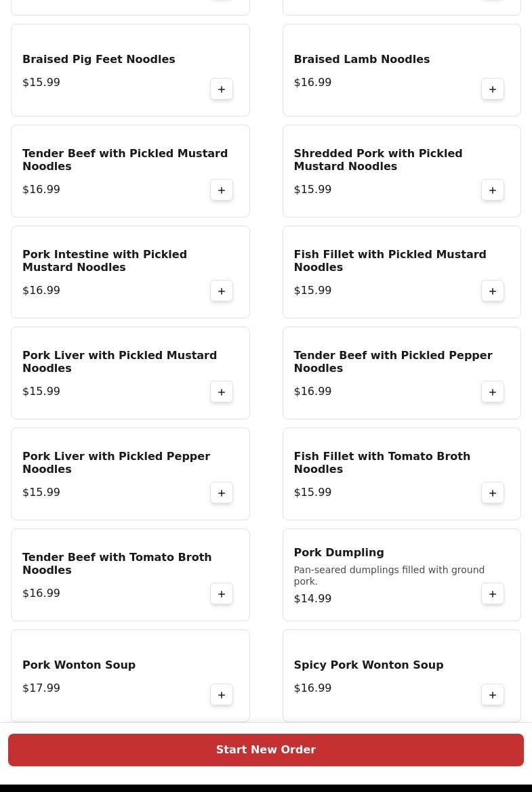
Task: Add Shredded Pork with Pickled Mustard Noodles
Action: (493, 190)
